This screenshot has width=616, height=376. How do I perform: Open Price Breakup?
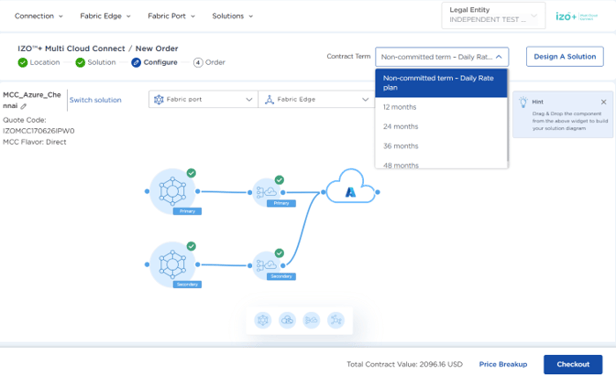click(503, 364)
